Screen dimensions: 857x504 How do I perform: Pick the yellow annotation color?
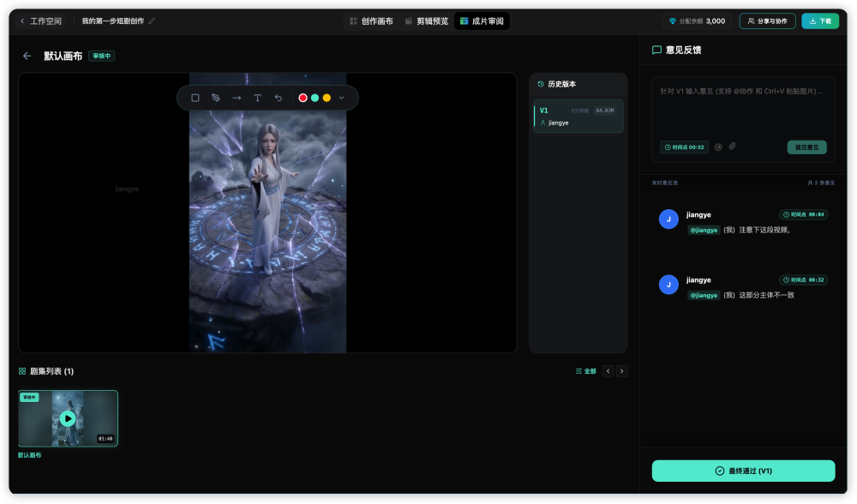tap(327, 98)
